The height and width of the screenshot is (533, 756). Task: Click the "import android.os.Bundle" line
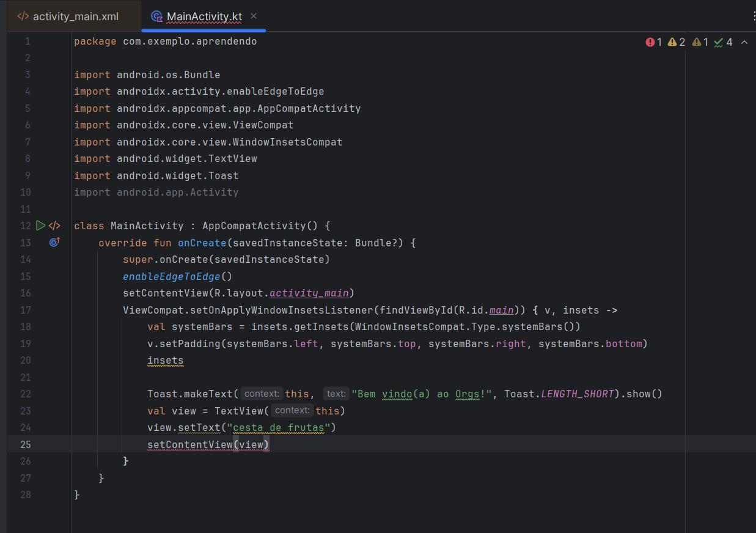[x=147, y=75]
